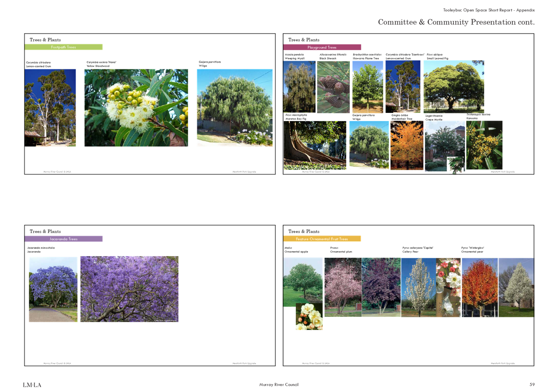The width and height of the screenshot is (558, 392).
Task: Open the yellow eucalyptus blossom close-up photo
Action: coord(136,108)
